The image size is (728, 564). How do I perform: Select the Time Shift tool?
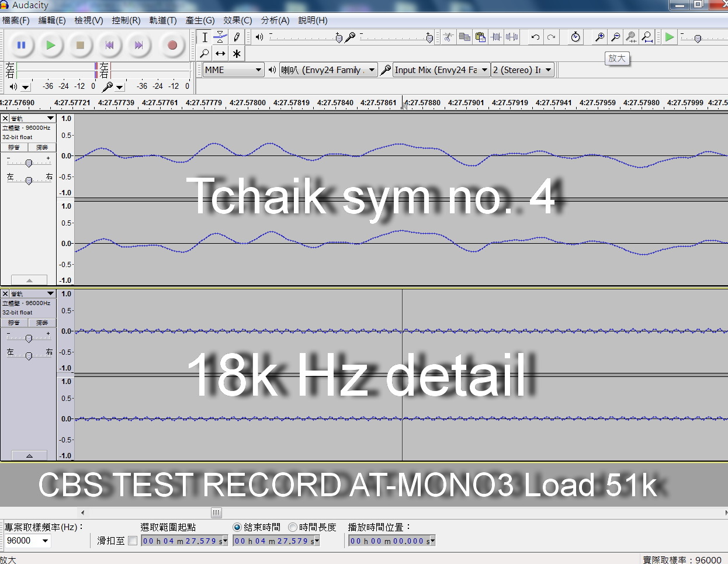(220, 53)
